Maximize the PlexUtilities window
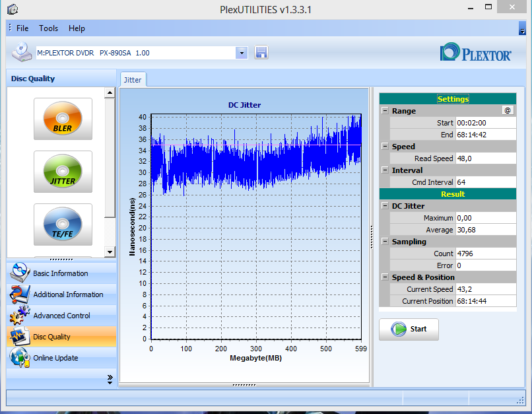Viewport: 532px width, 414px height. click(488, 7)
